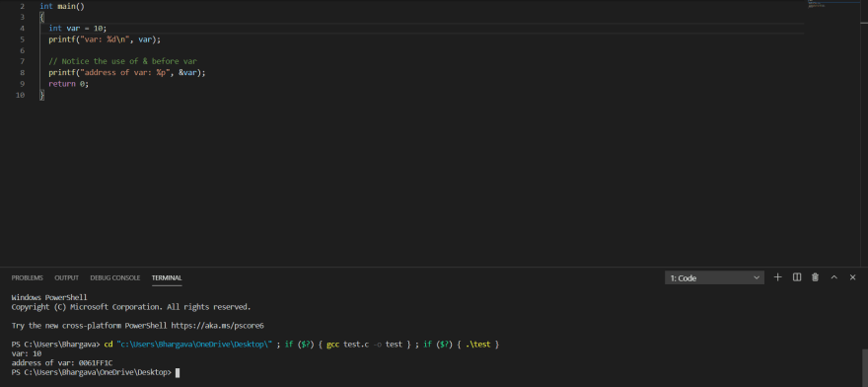Switch to the PROBLEMS tab
Screen dimensions: 868x387
point(28,277)
